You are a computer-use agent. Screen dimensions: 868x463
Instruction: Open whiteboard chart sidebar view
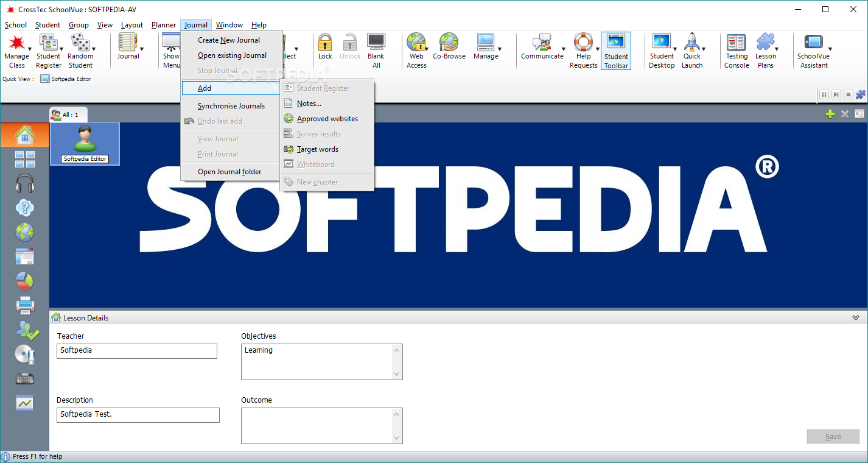(x=25, y=403)
